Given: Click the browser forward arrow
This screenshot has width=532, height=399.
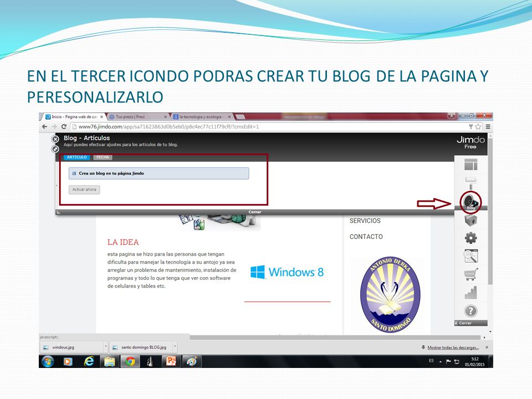Looking at the screenshot, I should (x=54, y=126).
